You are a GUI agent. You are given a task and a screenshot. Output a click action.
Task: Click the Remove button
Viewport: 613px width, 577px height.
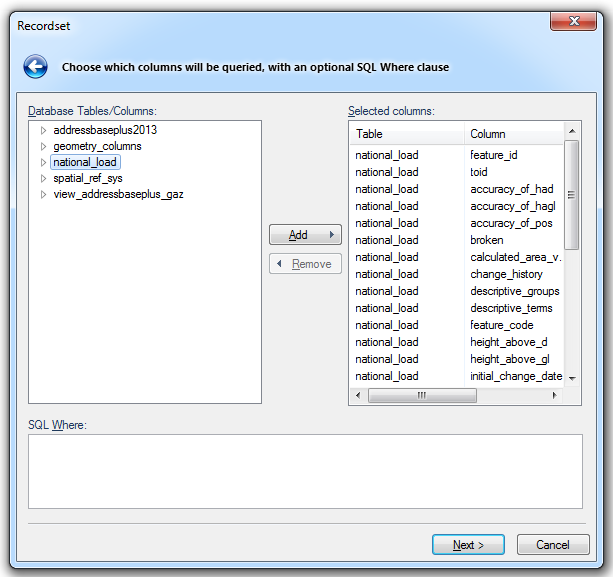(305, 264)
